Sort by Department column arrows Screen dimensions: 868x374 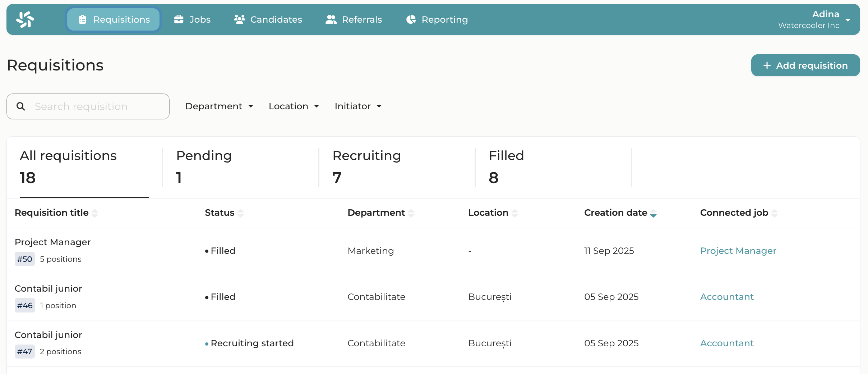pyautogui.click(x=411, y=213)
